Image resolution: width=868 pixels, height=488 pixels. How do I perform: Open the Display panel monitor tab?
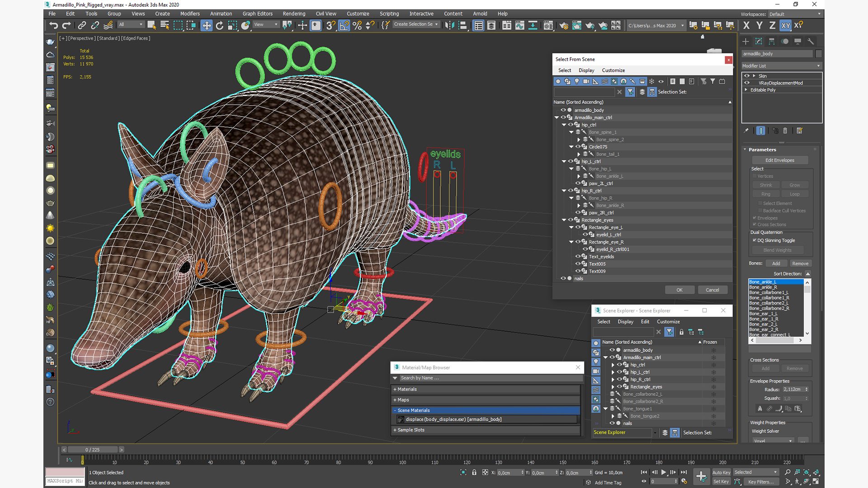pyautogui.click(x=798, y=41)
